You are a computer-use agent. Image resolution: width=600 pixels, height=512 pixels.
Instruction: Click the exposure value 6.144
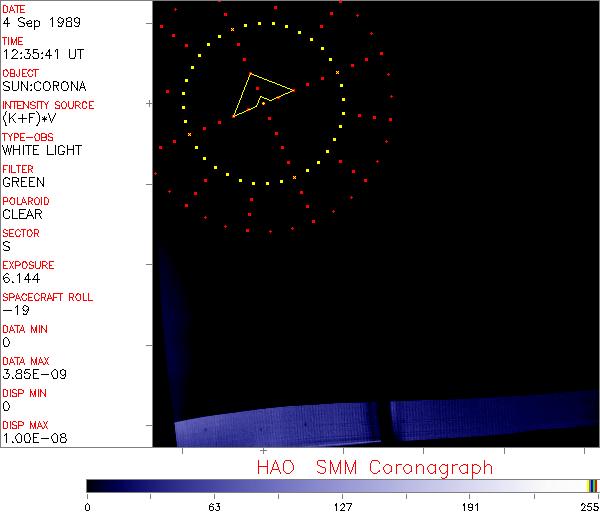click(21, 278)
